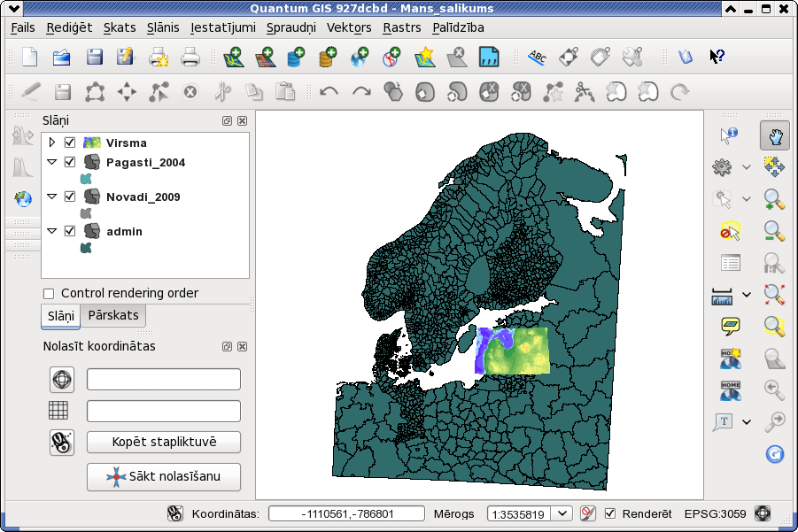798x532 pixels.
Task: Create new shapefile layer star icon
Action: [x=425, y=57]
